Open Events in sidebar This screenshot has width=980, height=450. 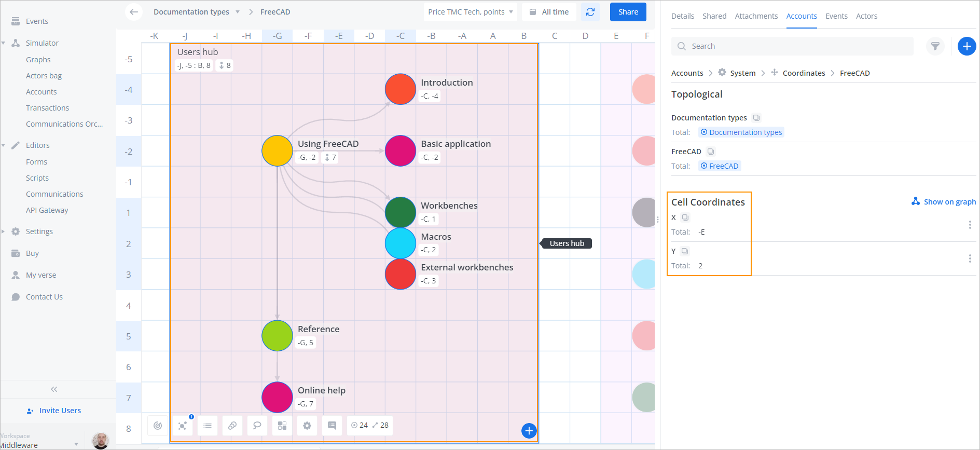coord(37,21)
